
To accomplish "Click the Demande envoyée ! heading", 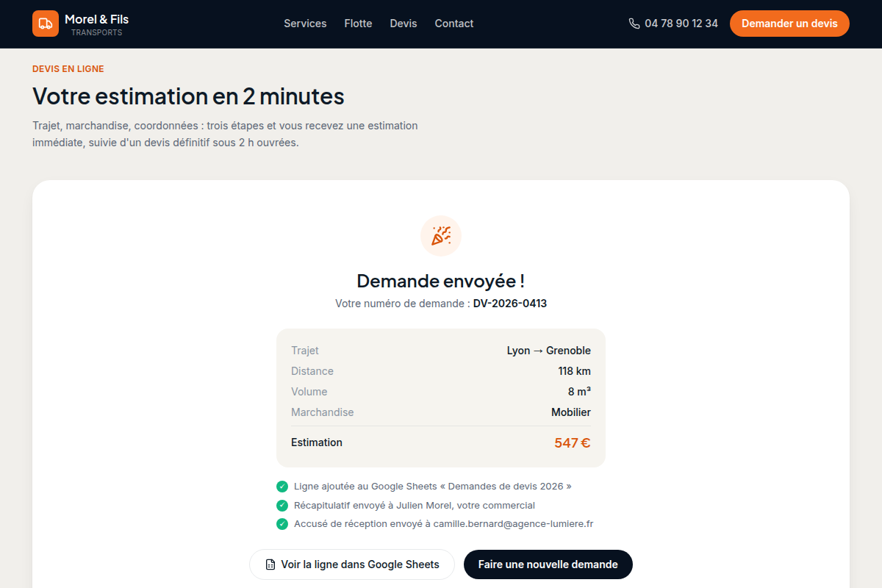I will (x=441, y=281).
